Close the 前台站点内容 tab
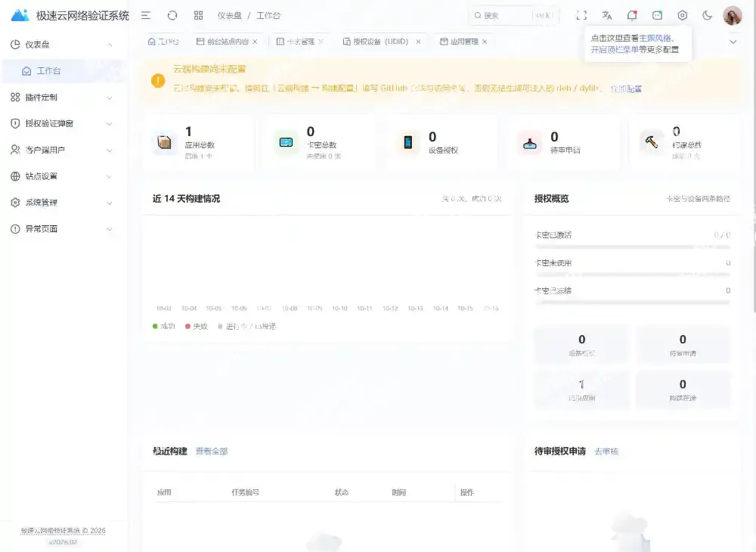The image size is (756, 552). (x=255, y=42)
